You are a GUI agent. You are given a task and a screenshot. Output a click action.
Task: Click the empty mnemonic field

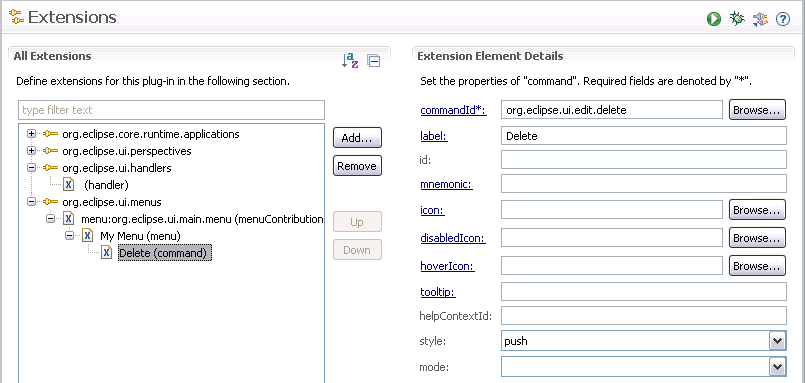(644, 184)
